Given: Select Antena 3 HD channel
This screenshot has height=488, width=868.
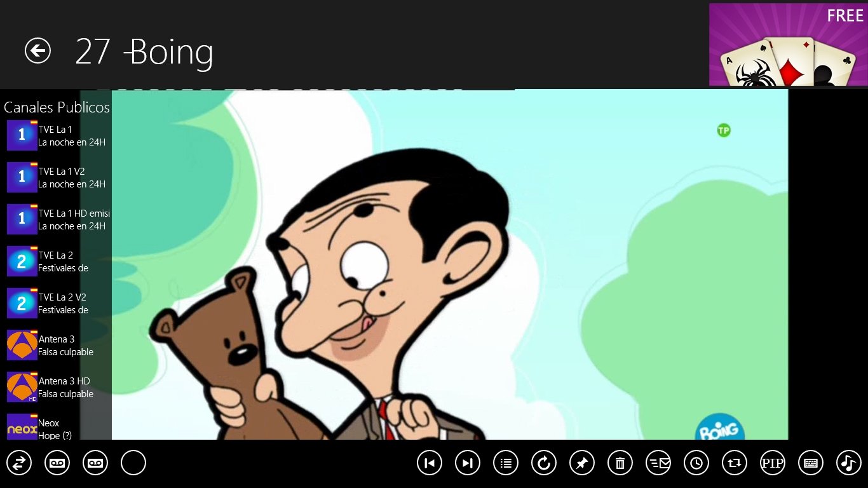Looking at the screenshot, I should (58, 387).
